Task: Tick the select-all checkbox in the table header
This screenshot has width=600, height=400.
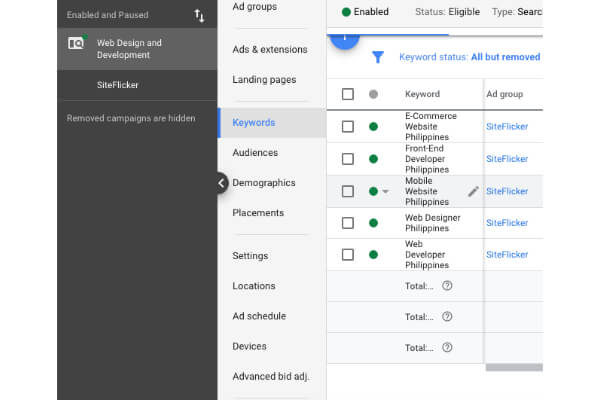Action: (x=347, y=94)
